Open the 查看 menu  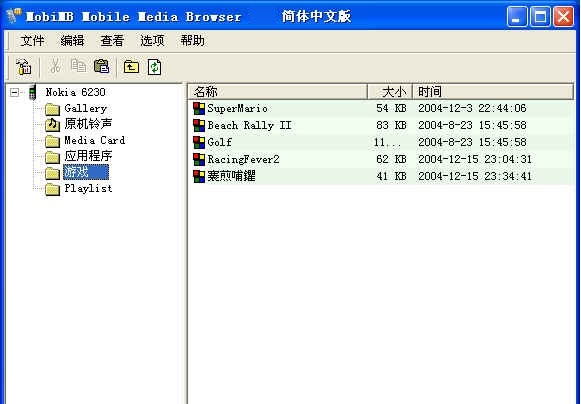[112, 41]
